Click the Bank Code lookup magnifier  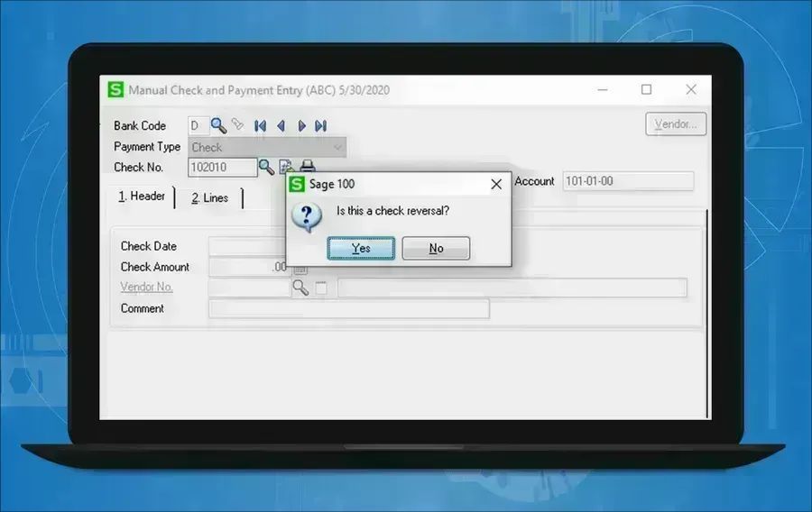coord(218,125)
